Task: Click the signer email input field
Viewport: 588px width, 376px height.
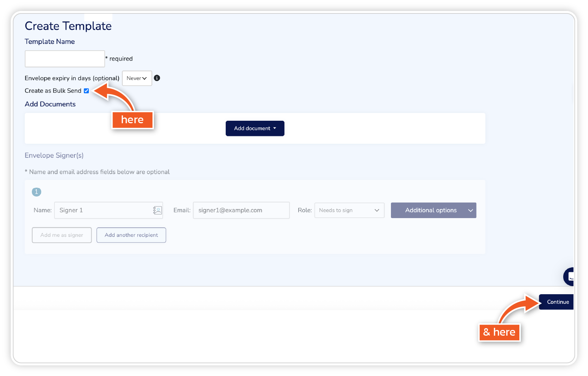Action: click(241, 210)
